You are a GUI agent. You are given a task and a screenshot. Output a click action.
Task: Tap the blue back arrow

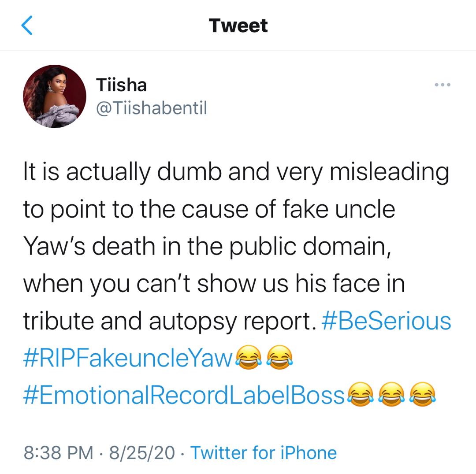pyautogui.click(x=27, y=26)
